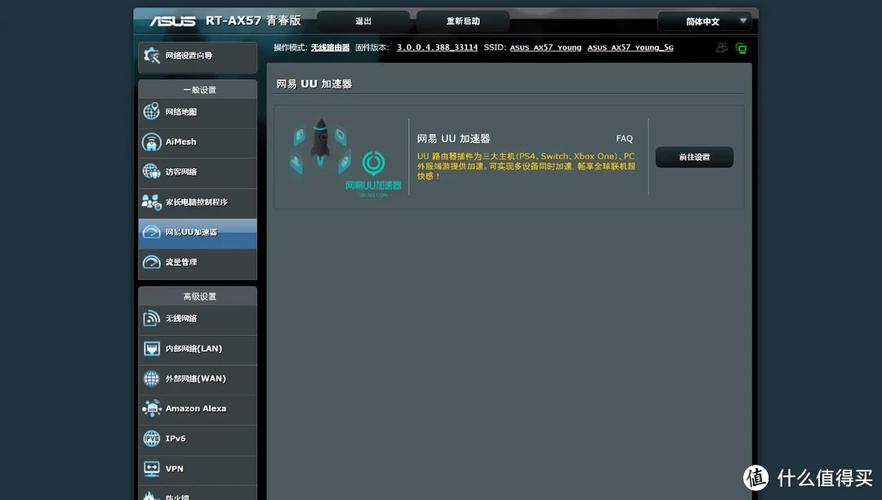Open the 简体中文 language dropdown
The height and width of the screenshot is (500, 882).
[704, 21]
